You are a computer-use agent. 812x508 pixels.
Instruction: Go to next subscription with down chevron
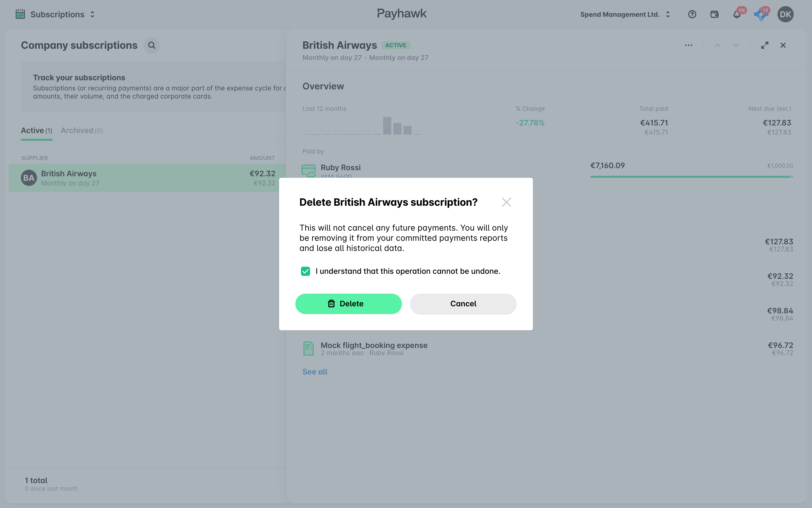pyautogui.click(x=736, y=45)
